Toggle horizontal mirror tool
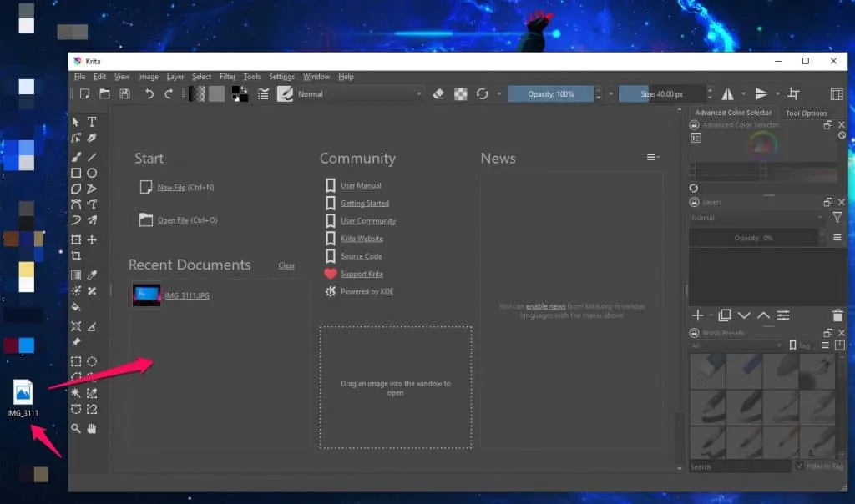855x504 pixels. coord(727,94)
